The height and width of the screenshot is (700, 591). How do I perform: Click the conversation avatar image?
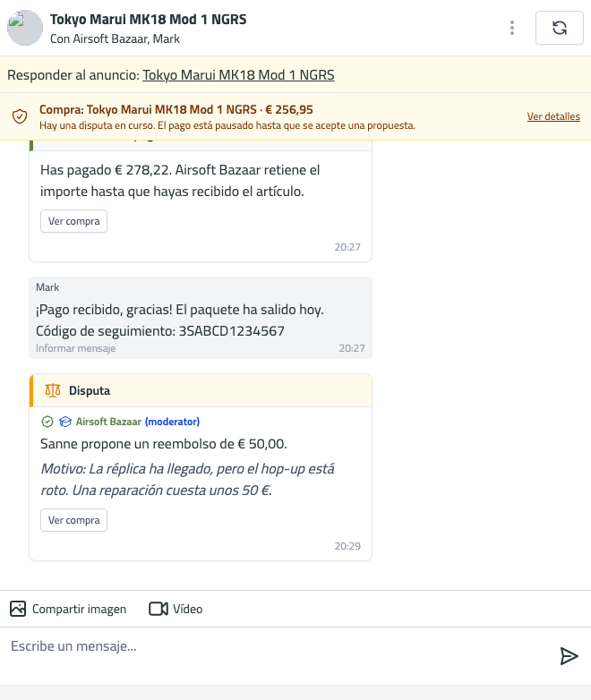coord(25,28)
